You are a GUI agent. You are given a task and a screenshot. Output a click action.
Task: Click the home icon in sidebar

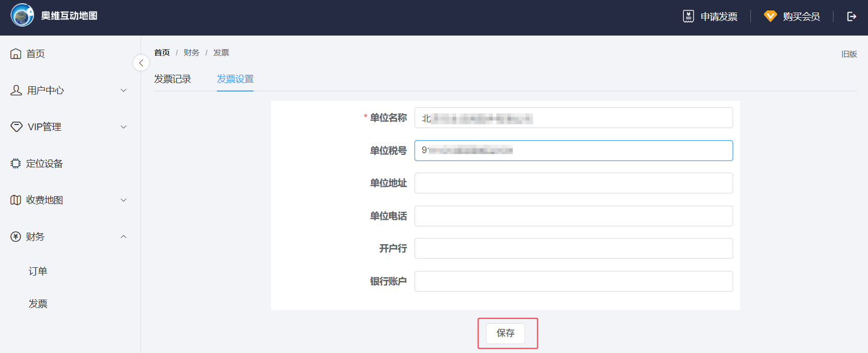[16, 54]
